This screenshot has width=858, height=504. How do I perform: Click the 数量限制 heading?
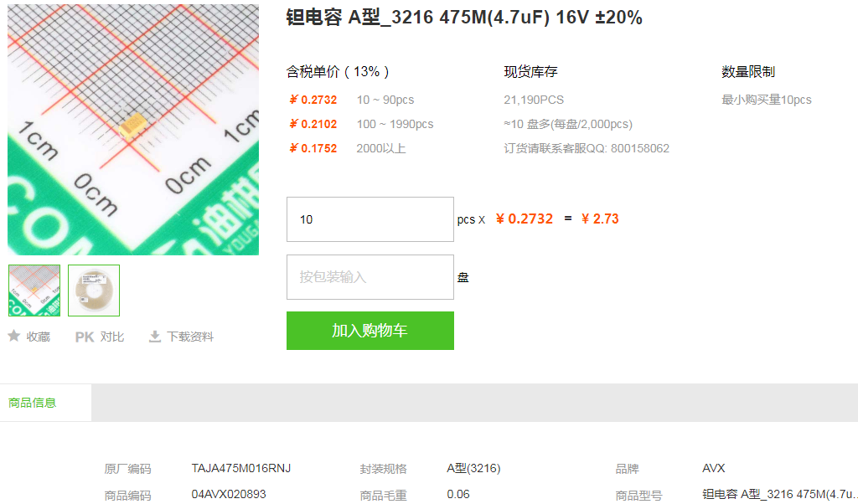[x=748, y=72]
